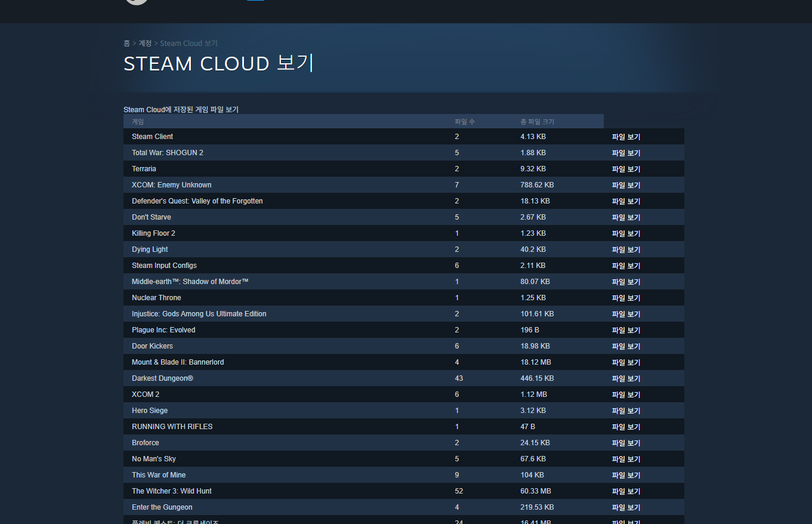Click the file count 7
Screen dimensions: 812x524
click(457, 185)
